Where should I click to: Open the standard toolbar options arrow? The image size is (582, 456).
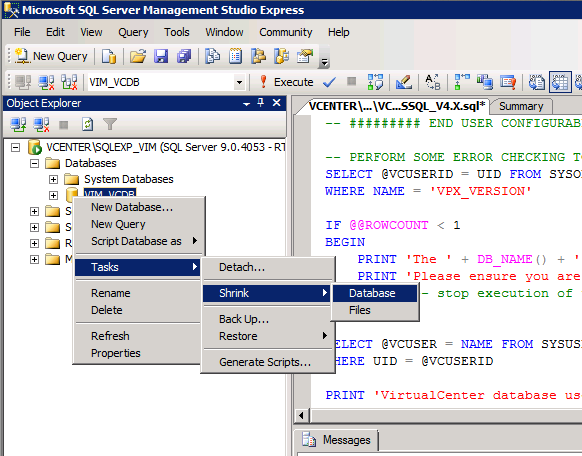coord(324,62)
